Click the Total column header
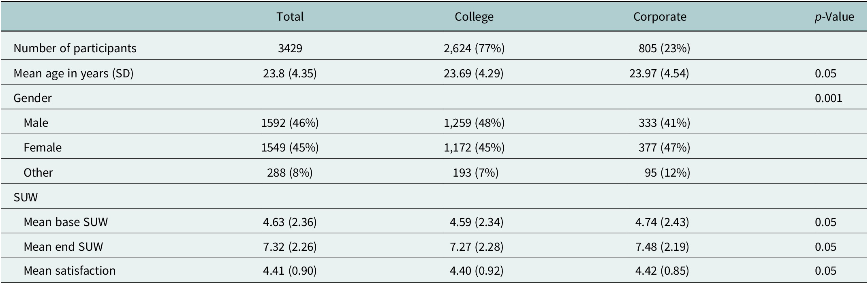This screenshot has height=284, width=868. click(x=290, y=17)
